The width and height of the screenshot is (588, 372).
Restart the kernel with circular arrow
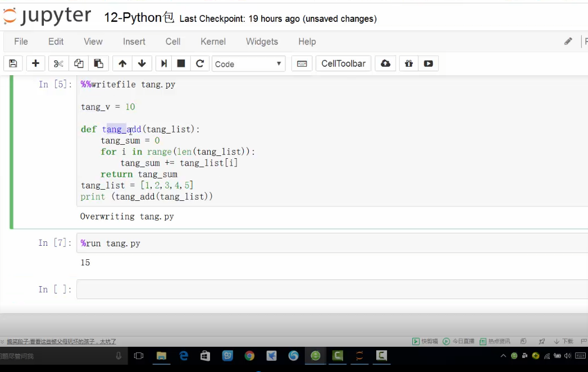[x=199, y=64]
